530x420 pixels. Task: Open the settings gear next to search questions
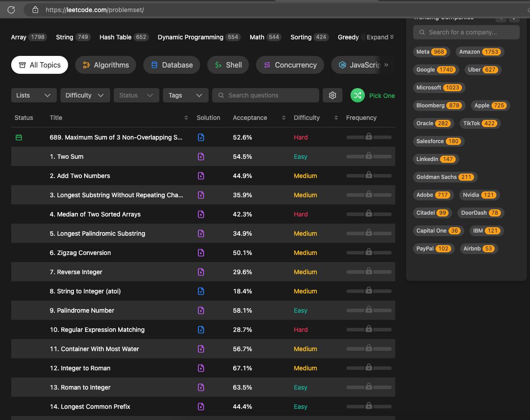(x=333, y=95)
